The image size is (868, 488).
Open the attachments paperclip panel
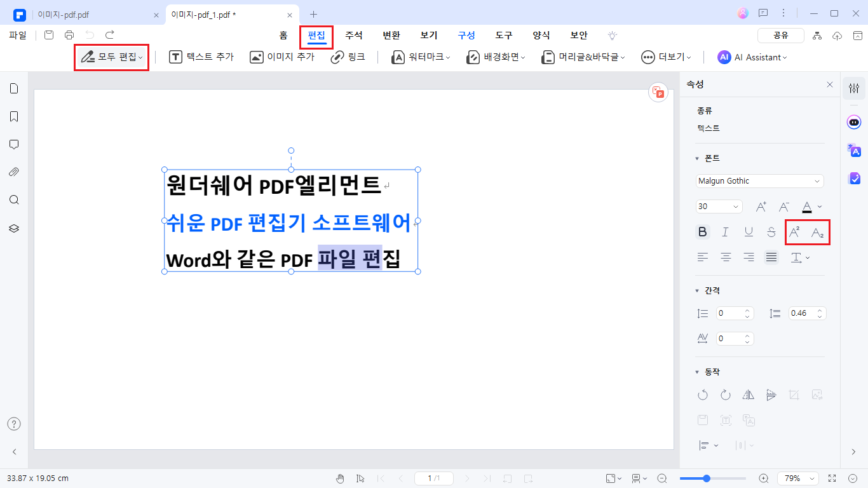(x=14, y=172)
